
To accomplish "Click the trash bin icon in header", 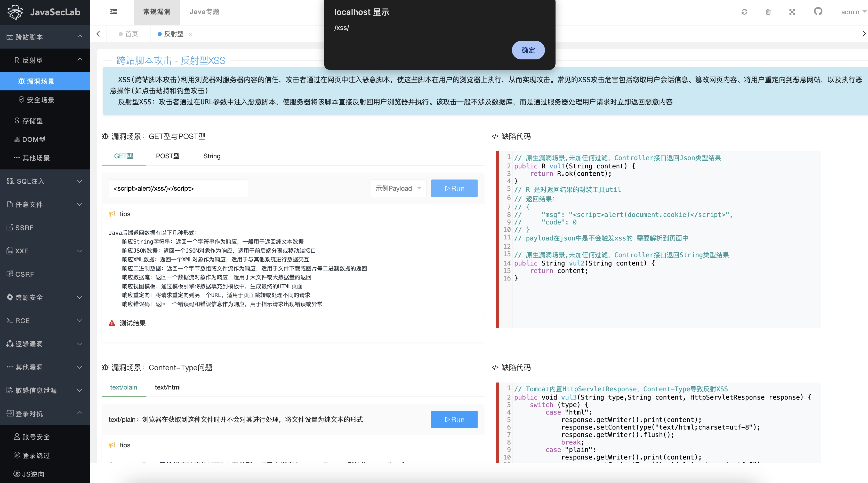I will click(x=768, y=12).
